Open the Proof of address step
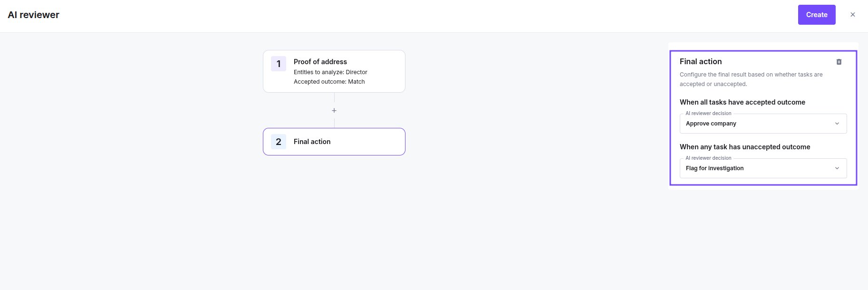 [334, 71]
